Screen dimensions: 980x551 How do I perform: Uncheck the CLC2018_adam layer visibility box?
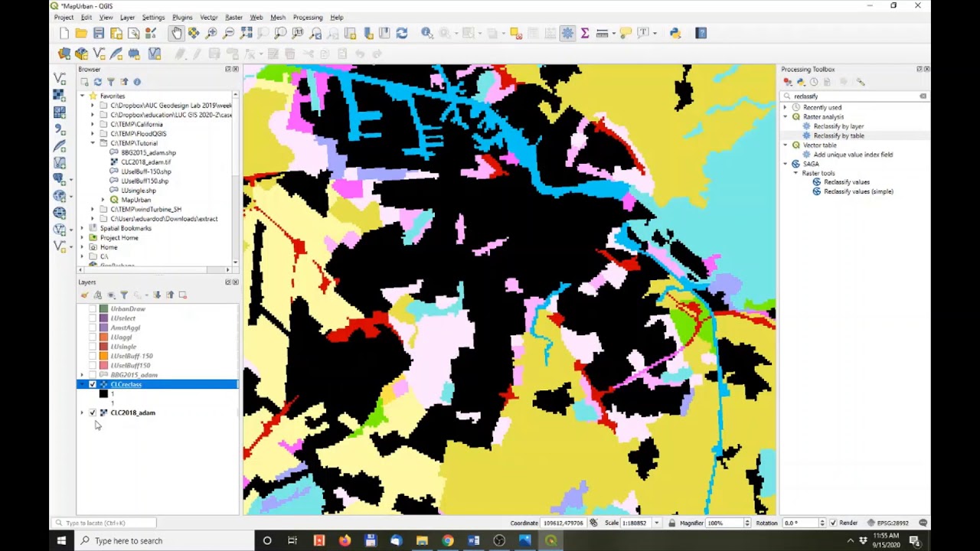tap(93, 412)
